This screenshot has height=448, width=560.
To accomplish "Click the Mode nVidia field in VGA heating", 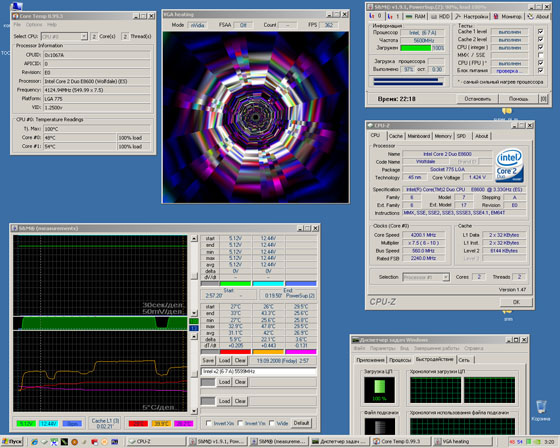I will click(197, 25).
